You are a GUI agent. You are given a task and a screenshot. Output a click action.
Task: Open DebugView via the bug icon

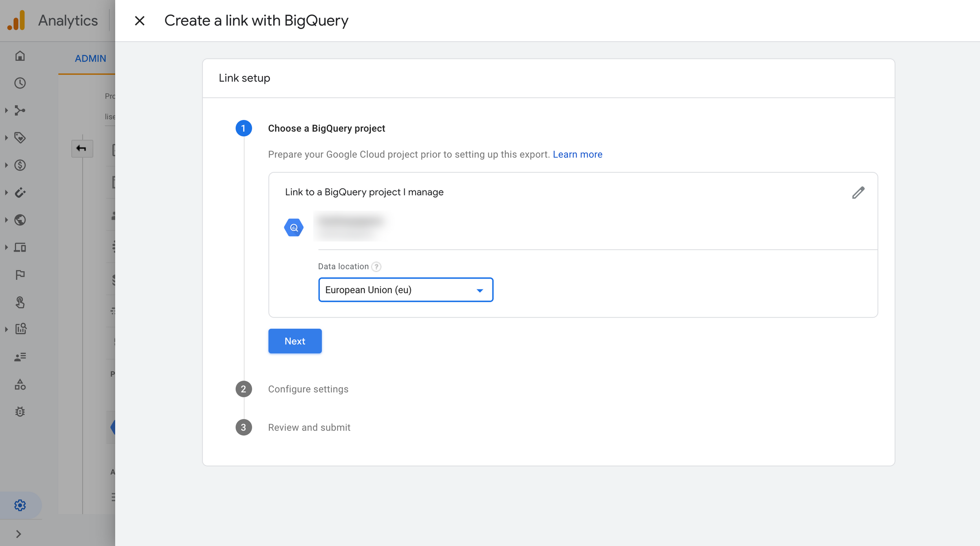[20, 411]
